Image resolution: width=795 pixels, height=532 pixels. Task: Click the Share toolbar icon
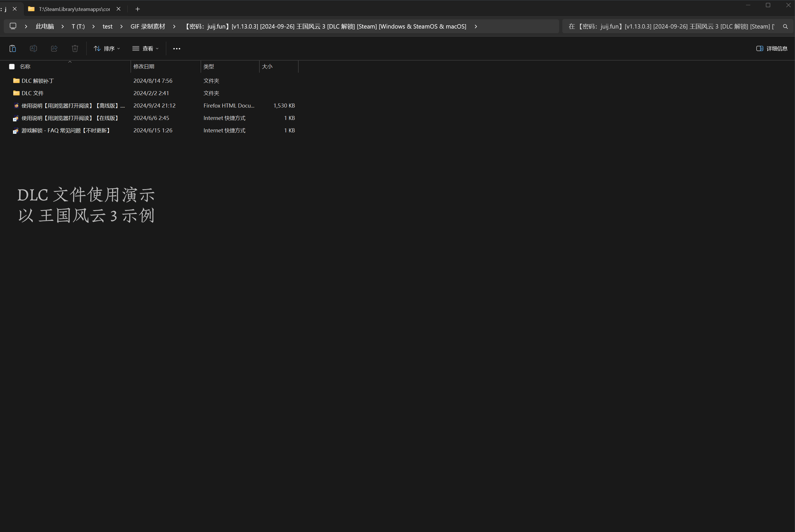tap(54, 48)
